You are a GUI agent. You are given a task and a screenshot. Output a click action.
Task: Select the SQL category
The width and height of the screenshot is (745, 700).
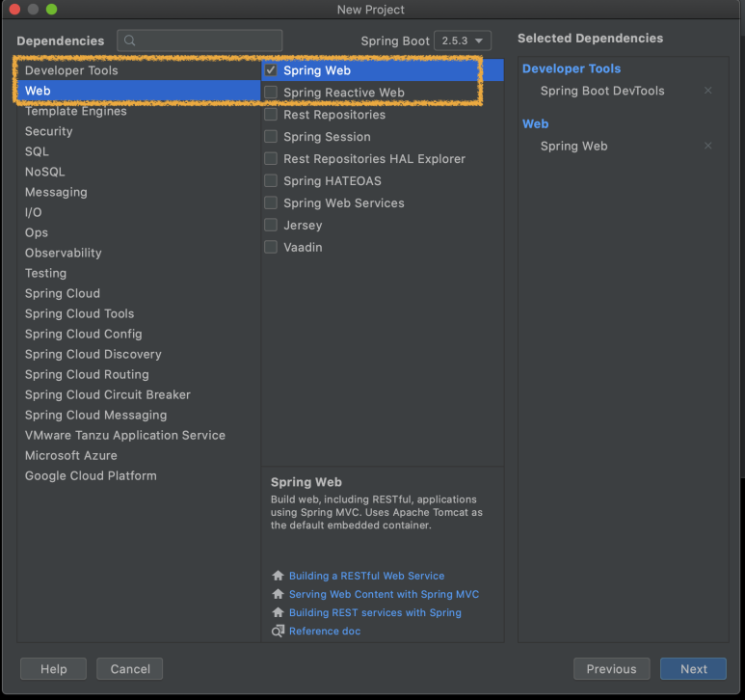139,151
